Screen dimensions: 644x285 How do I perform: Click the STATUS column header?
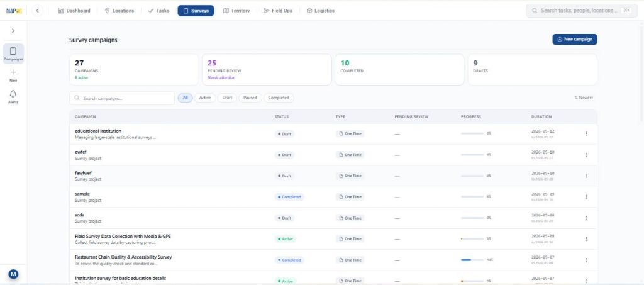pos(281,117)
